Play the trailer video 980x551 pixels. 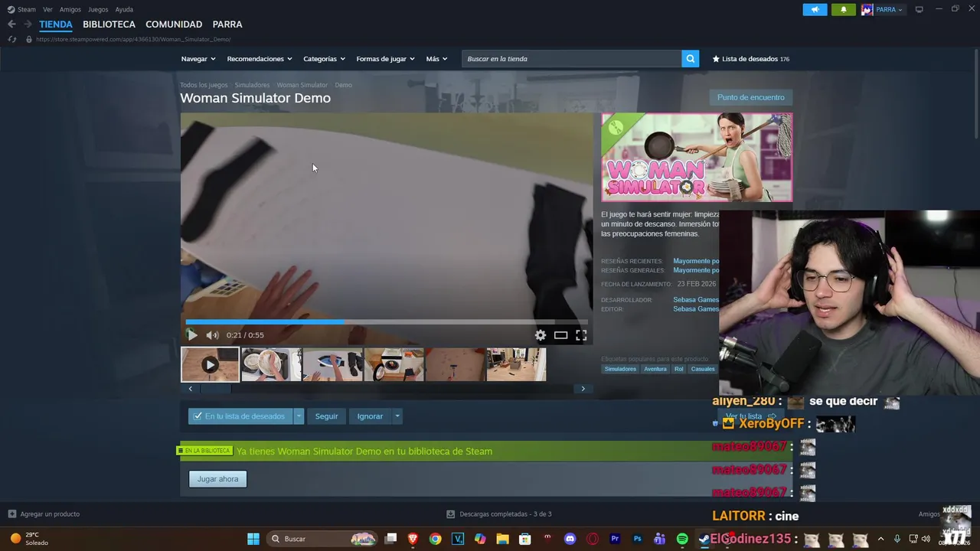point(191,335)
